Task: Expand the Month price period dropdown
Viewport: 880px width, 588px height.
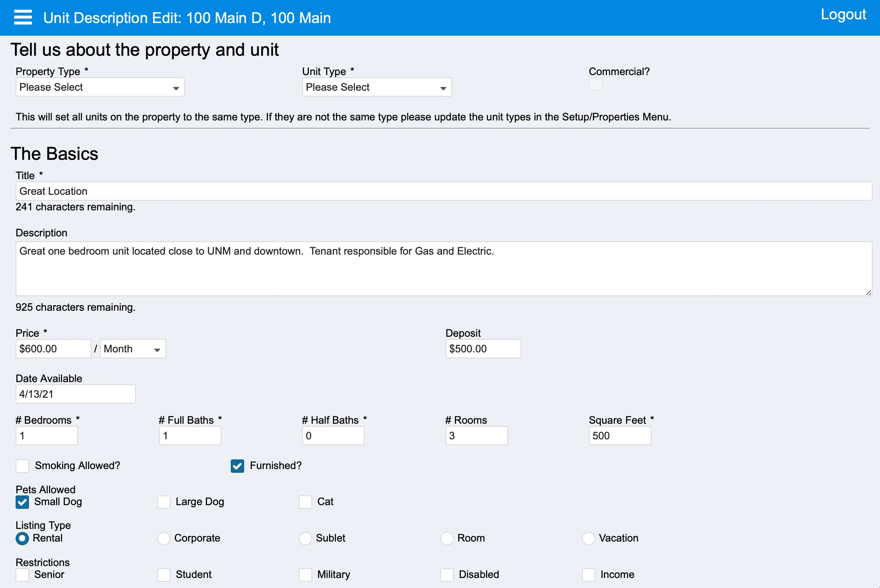Action: [133, 349]
